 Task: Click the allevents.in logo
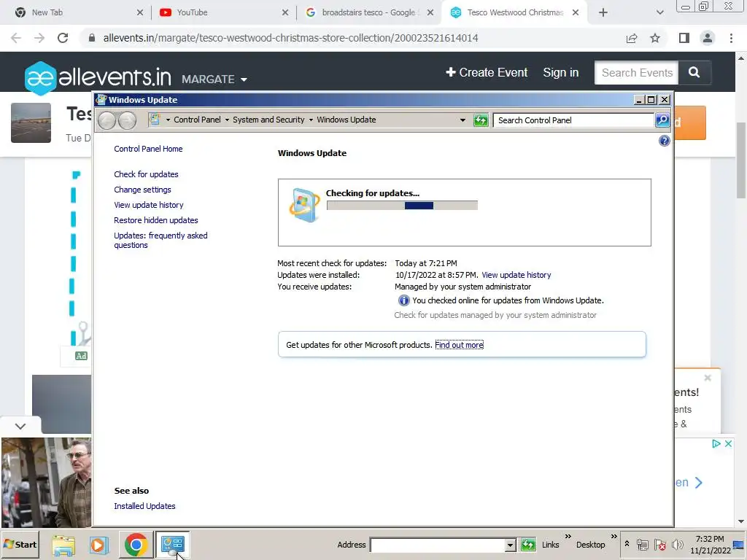[98, 77]
